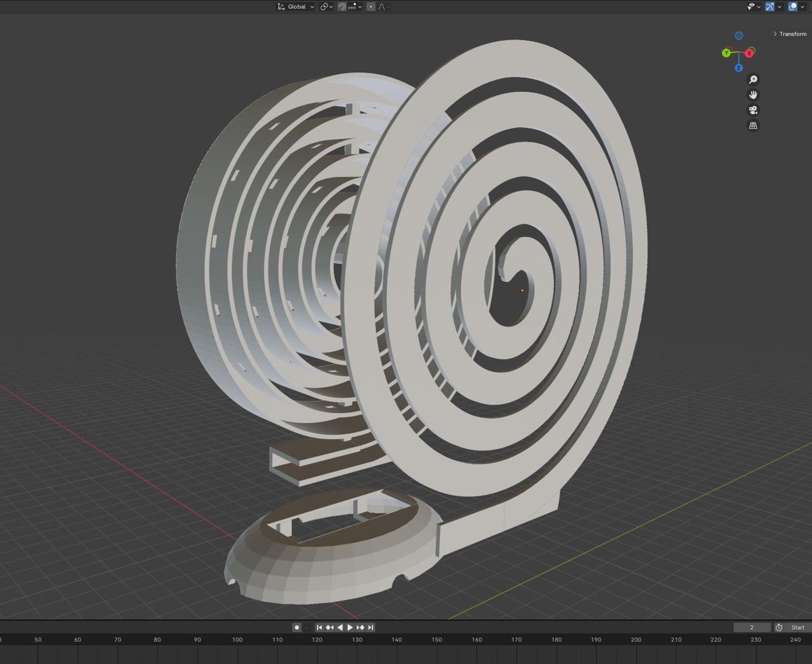812x664 pixels.
Task: Open overlays dropdown arrow
Action: tap(802, 6)
